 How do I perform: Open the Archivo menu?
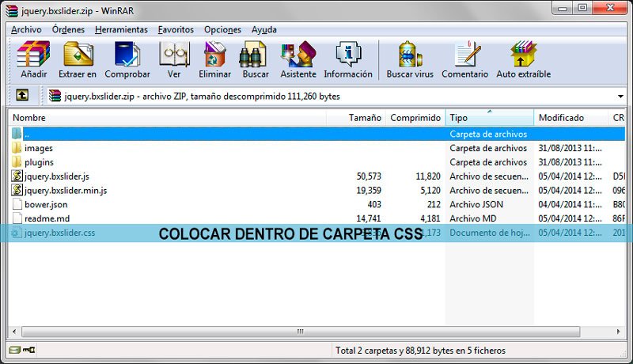[x=26, y=29]
